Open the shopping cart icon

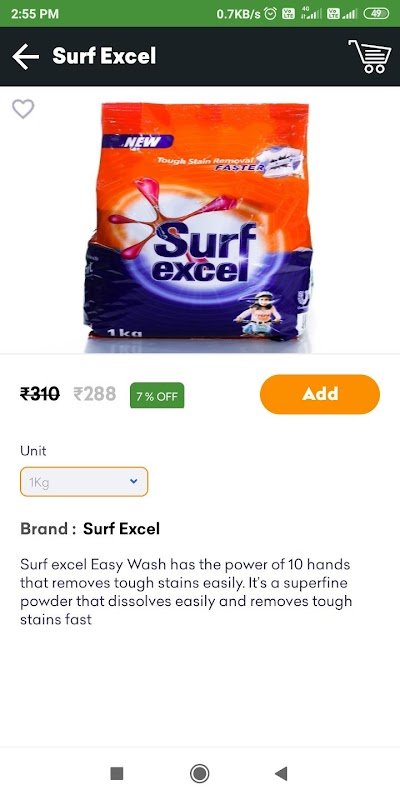pos(370,56)
